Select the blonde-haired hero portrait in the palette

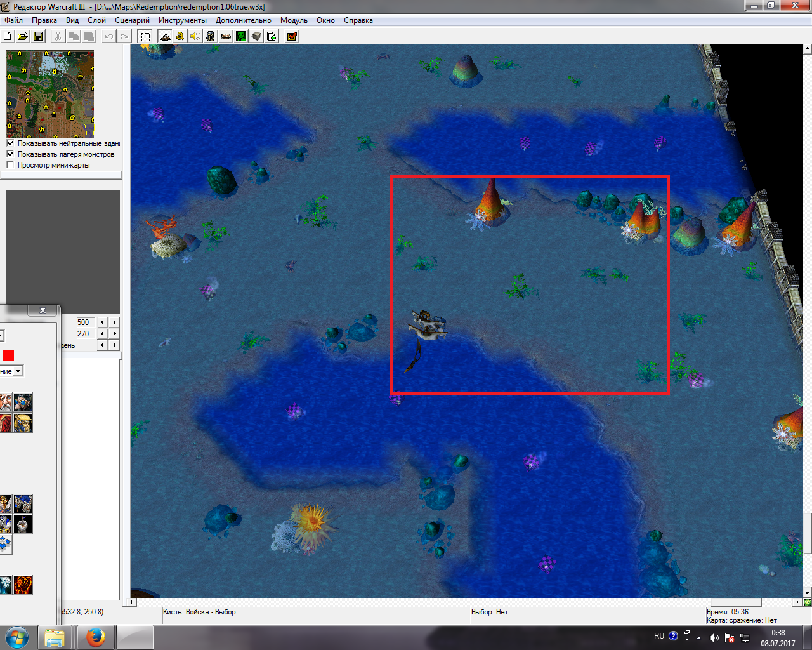(x=23, y=423)
